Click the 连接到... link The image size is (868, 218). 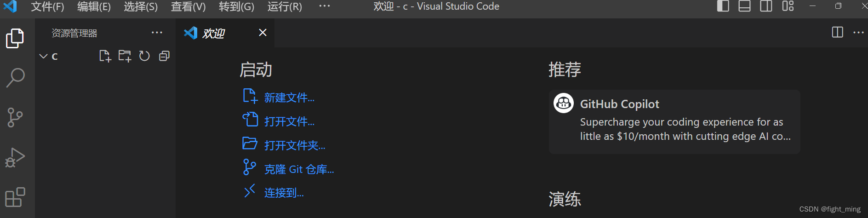284,193
